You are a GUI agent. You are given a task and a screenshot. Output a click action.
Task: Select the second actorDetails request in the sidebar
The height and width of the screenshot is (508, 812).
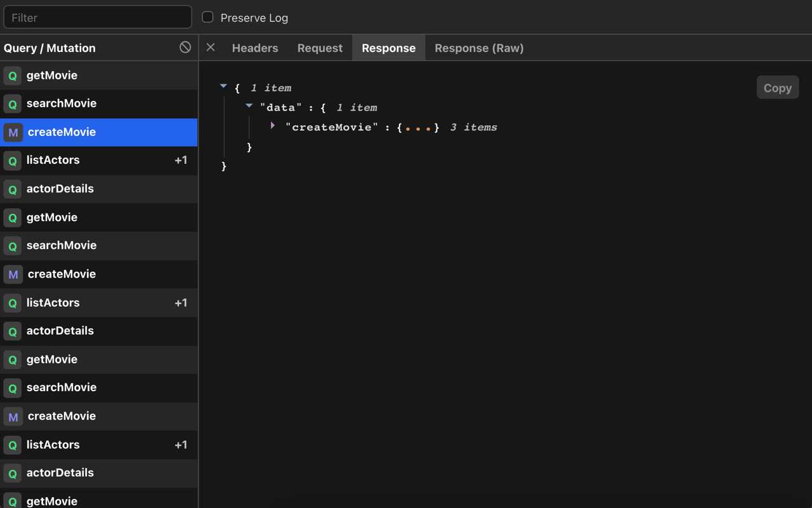click(x=60, y=331)
